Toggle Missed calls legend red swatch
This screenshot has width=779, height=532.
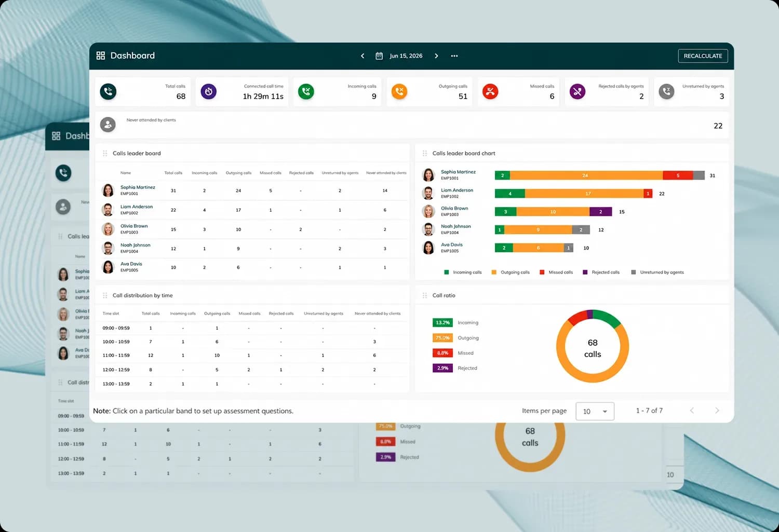(x=542, y=272)
